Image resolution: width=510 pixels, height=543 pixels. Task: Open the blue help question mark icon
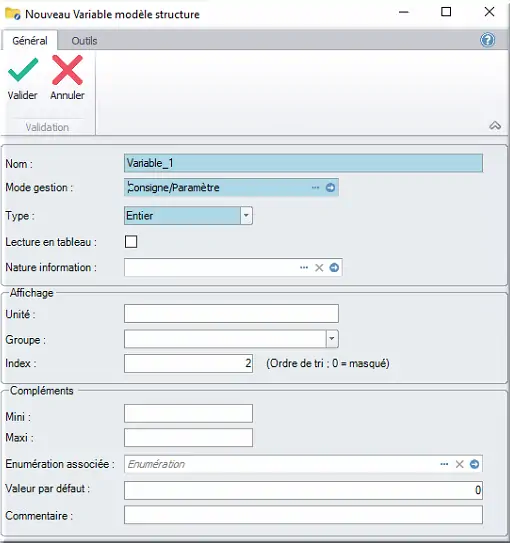tap(487, 40)
